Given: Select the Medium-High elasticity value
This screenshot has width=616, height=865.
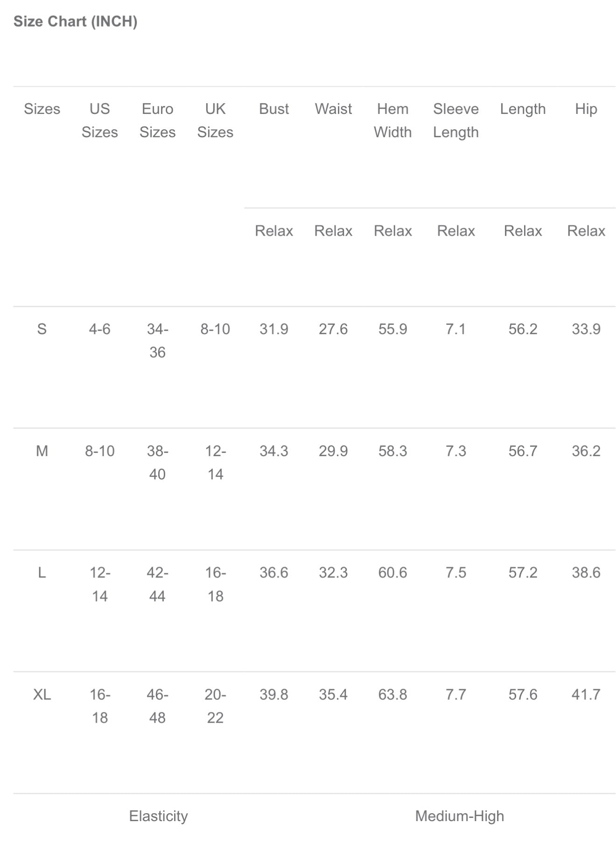Looking at the screenshot, I should 459,816.
